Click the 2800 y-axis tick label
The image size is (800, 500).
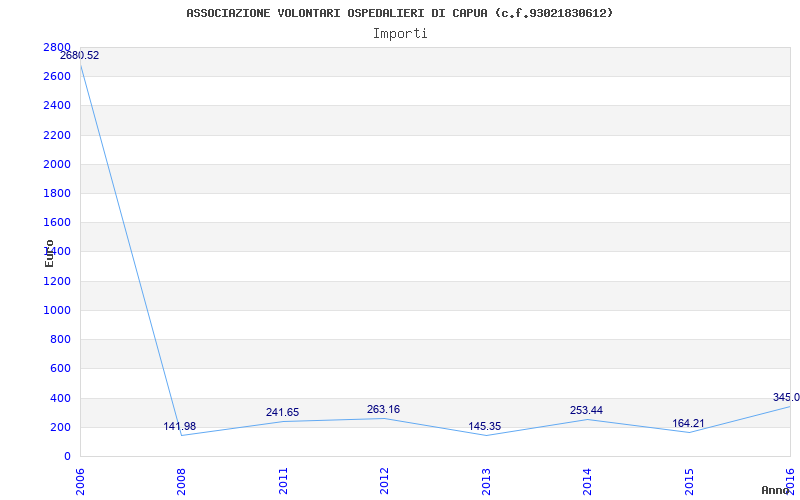point(57,47)
